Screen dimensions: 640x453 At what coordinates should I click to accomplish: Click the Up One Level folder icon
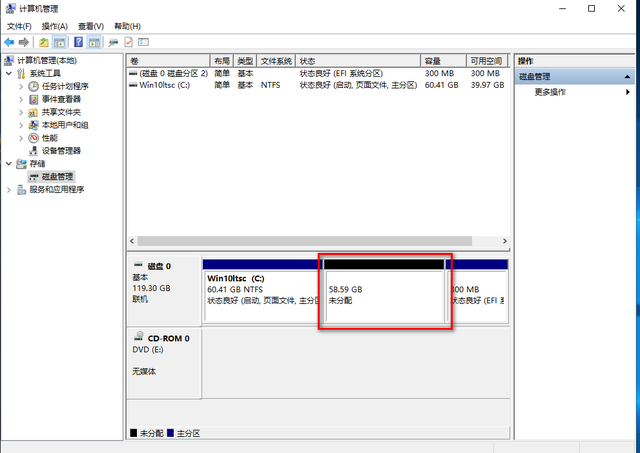tap(44, 42)
